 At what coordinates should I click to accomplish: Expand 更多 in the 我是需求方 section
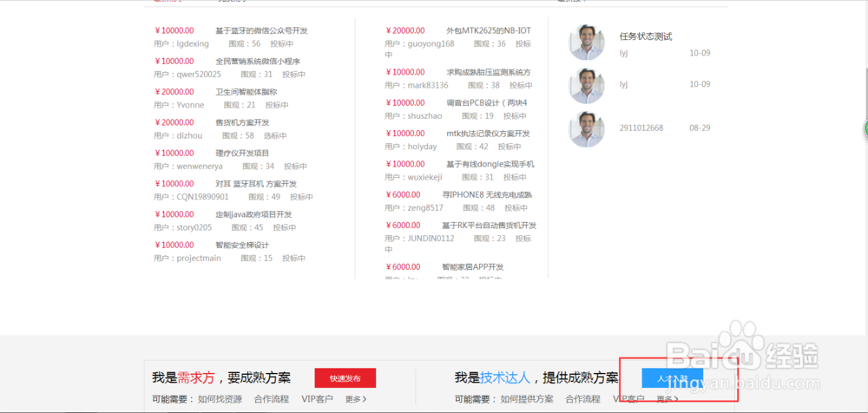point(356,398)
